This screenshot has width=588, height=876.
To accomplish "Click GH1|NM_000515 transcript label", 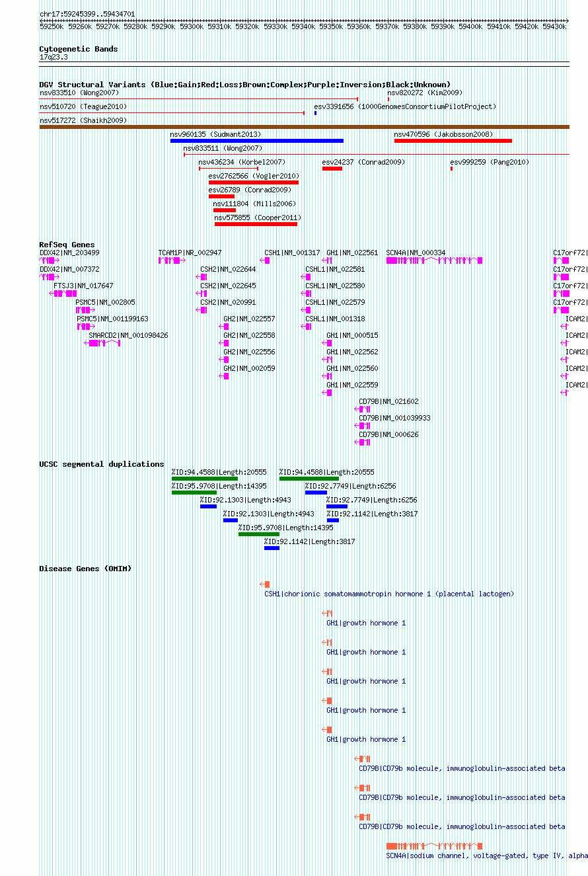I will pos(352,336).
